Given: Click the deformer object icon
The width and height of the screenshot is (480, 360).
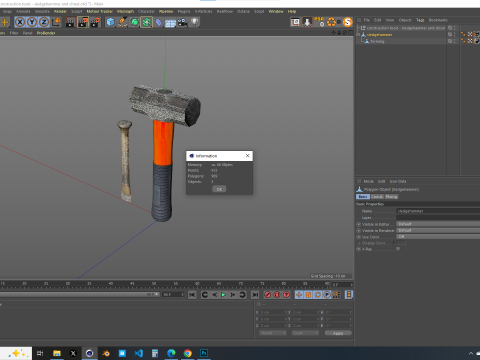Looking at the screenshot, I should click(159, 22).
